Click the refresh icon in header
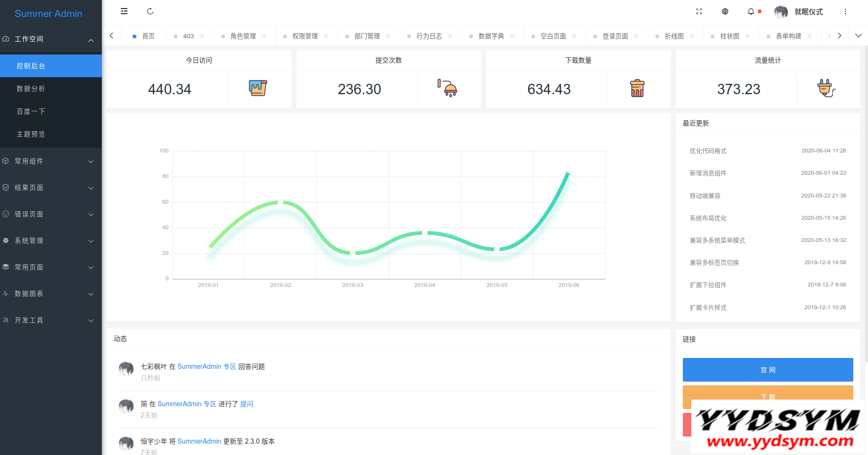Viewport: 868px width, 455px height. [150, 11]
